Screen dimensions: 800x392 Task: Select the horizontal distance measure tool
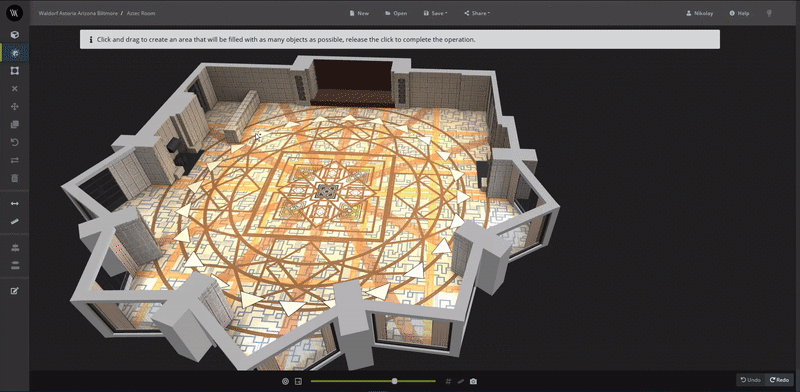point(15,203)
